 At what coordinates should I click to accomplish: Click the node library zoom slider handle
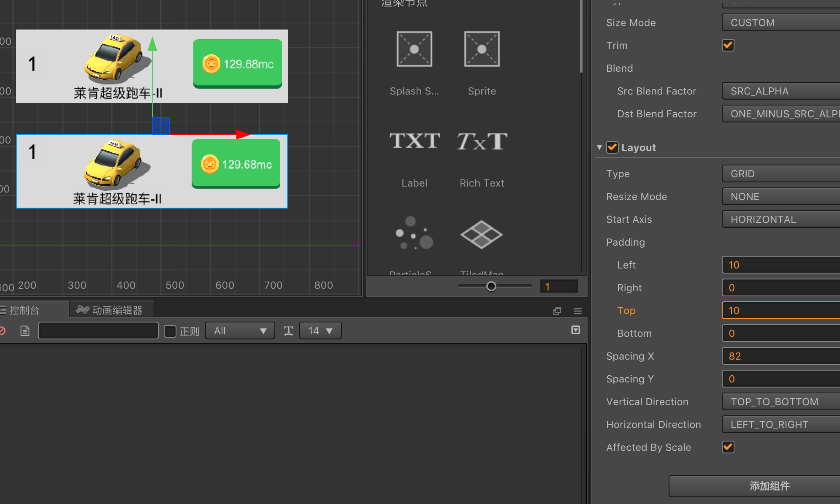(x=491, y=287)
